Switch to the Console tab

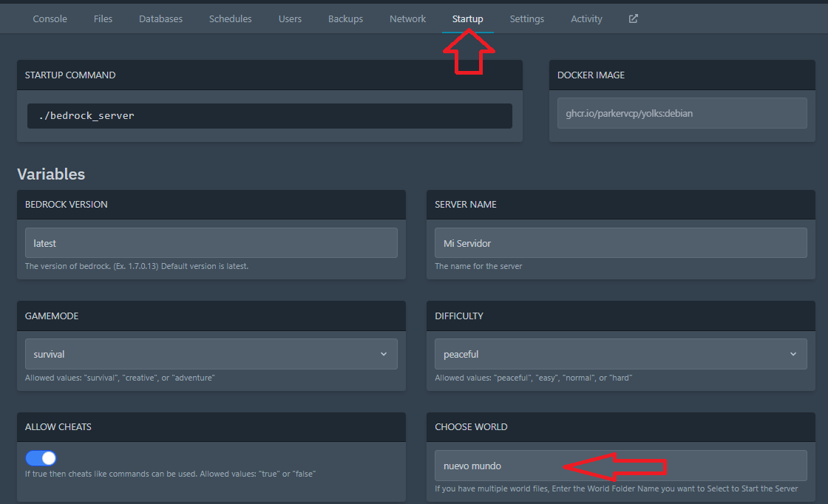tap(50, 18)
